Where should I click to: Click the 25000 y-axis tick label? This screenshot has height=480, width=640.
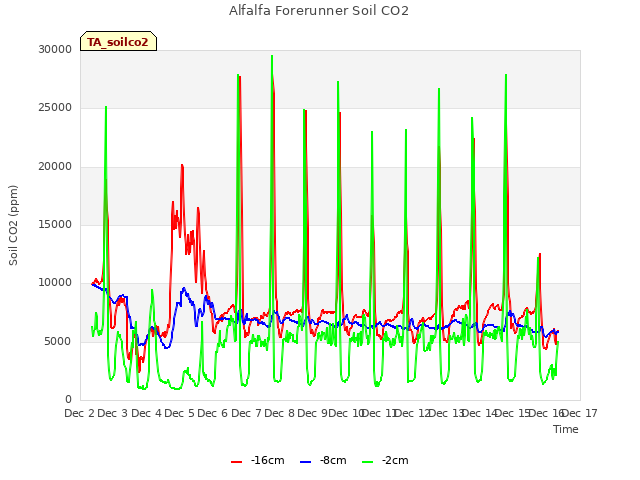pos(55,108)
